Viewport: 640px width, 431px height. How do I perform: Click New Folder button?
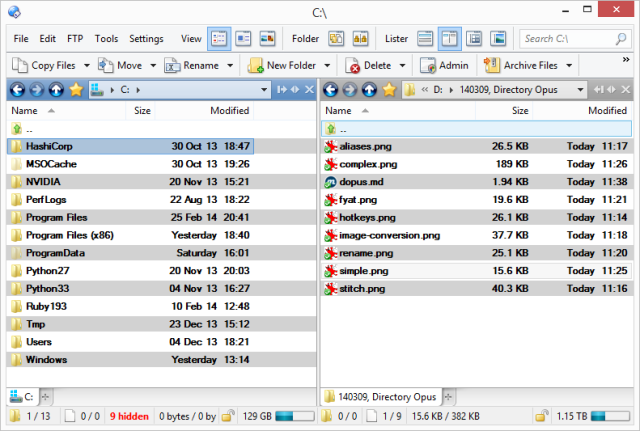coord(282,66)
